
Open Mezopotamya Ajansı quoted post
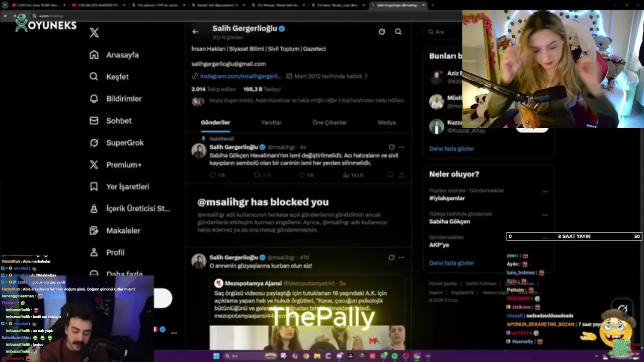pos(307,312)
